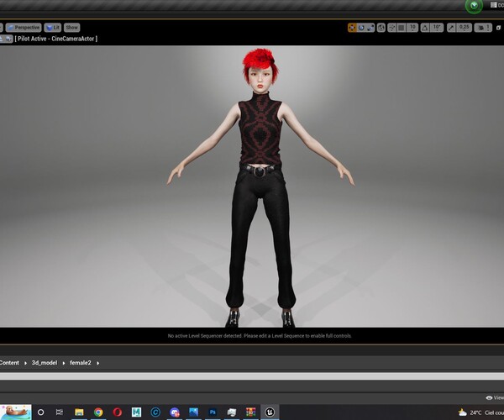This screenshot has width=504, height=420.
Task: Open scale snap value 0.25 dropdown
Action: tap(464, 28)
